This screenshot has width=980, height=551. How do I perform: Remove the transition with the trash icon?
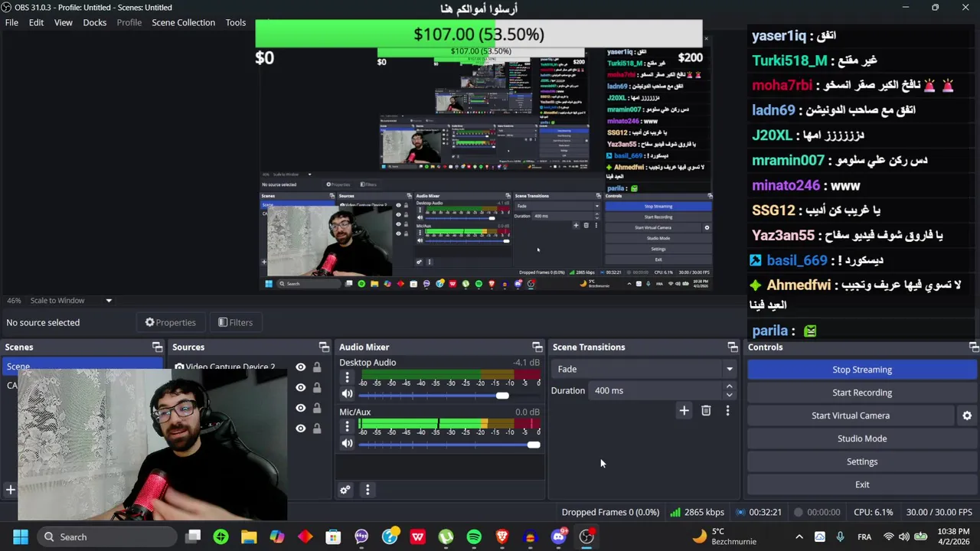[x=706, y=411]
